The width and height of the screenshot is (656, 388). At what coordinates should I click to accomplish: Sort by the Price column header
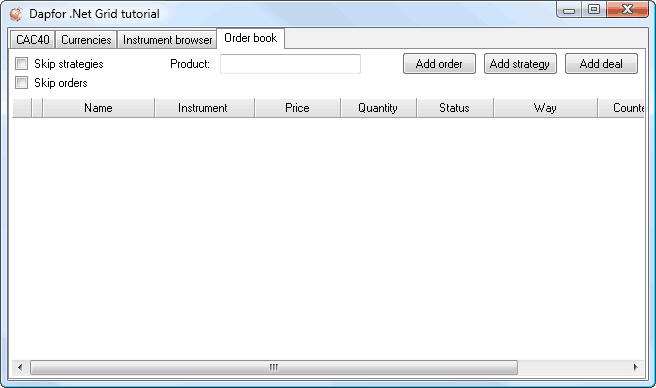pyautogui.click(x=297, y=108)
